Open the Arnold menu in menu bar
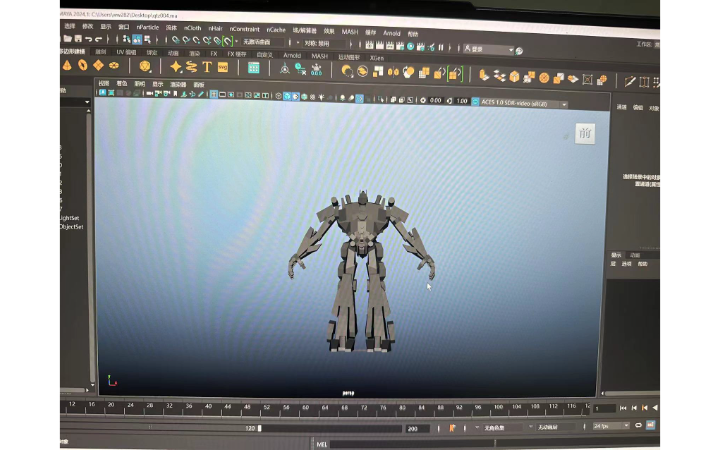720x450 pixels. pos(392,33)
